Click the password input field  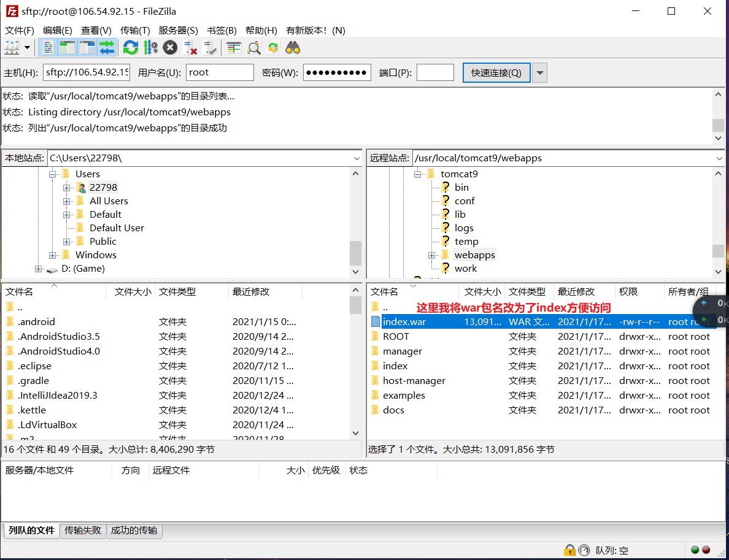point(337,72)
